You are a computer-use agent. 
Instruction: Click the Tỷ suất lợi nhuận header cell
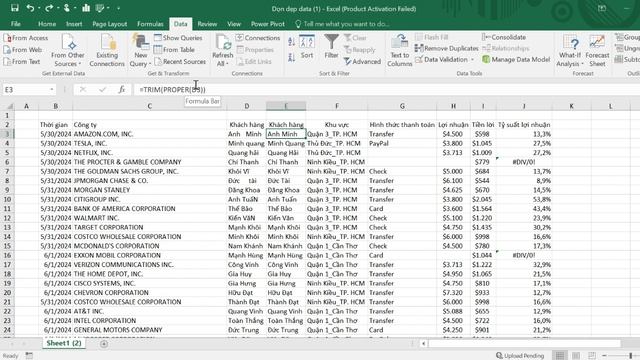pos(524,124)
